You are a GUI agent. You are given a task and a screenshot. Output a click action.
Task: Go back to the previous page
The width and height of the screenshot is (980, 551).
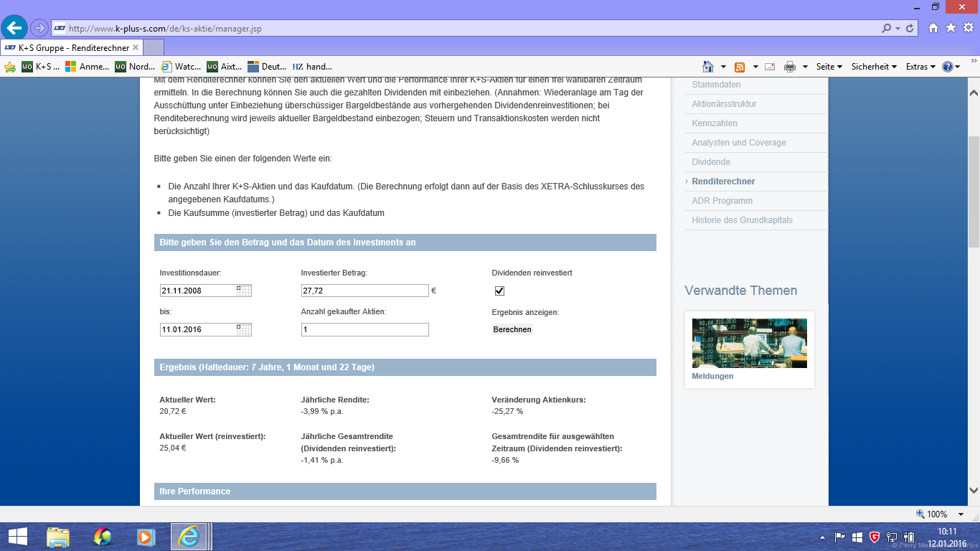click(x=14, y=28)
